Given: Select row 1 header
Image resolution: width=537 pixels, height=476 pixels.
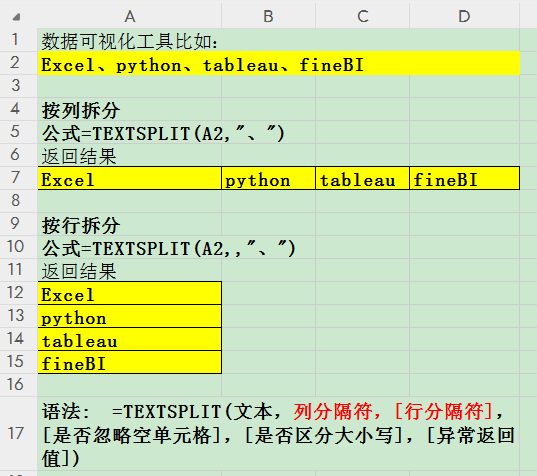Looking at the screenshot, I should (x=18, y=40).
